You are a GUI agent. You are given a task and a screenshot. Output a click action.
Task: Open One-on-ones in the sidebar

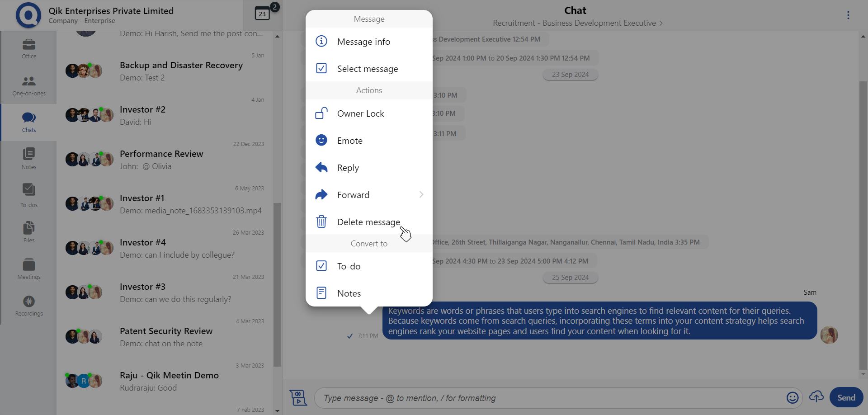coord(29,86)
